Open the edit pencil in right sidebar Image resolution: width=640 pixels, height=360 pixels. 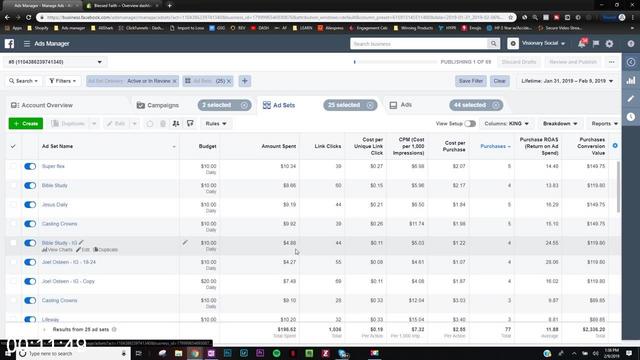click(631, 99)
